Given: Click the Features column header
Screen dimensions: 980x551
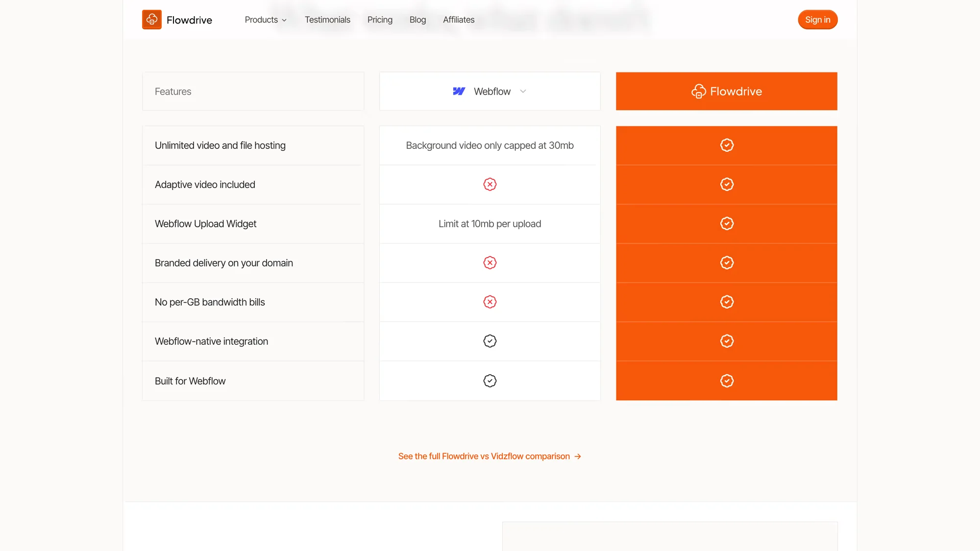Looking at the screenshot, I should [253, 91].
